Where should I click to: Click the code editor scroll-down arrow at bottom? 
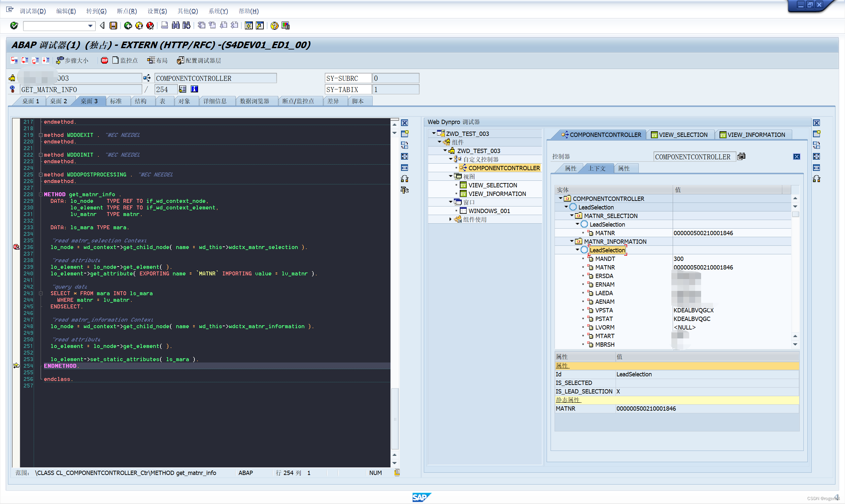click(394, 463)
